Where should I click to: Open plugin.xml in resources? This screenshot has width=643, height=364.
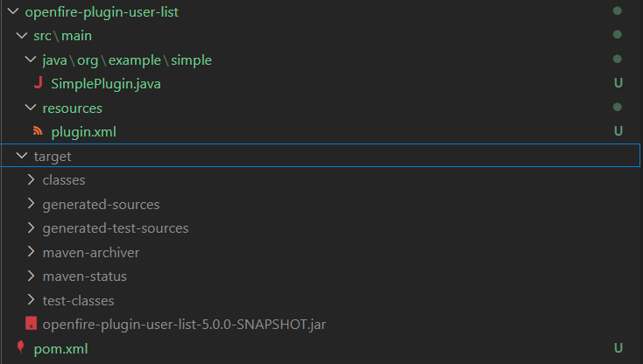pos(83,132)
